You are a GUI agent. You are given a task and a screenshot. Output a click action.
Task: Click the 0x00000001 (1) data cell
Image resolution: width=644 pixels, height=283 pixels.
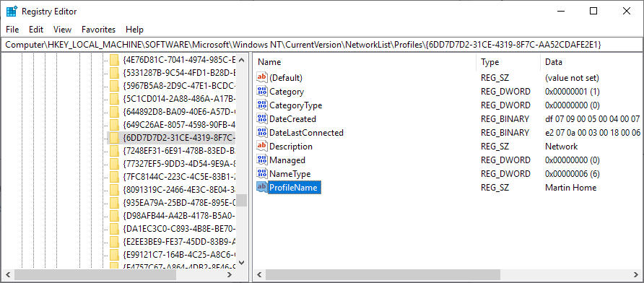(572, 92)
